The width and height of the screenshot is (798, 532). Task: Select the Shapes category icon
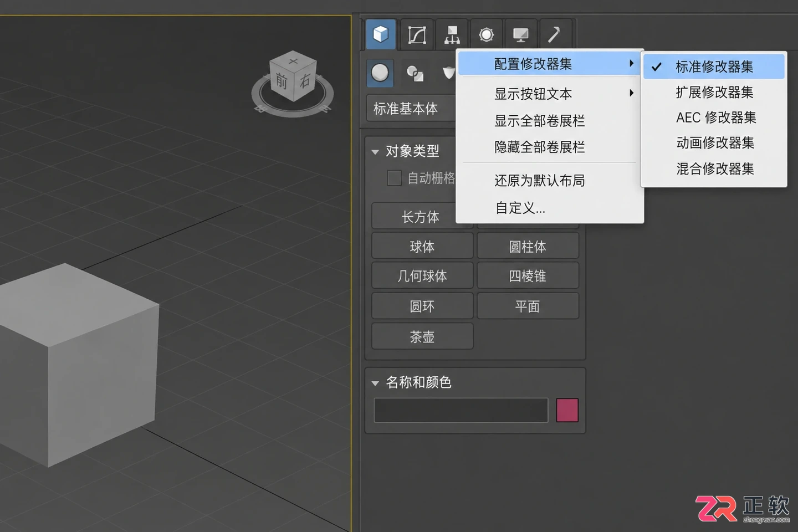[415, 73]
